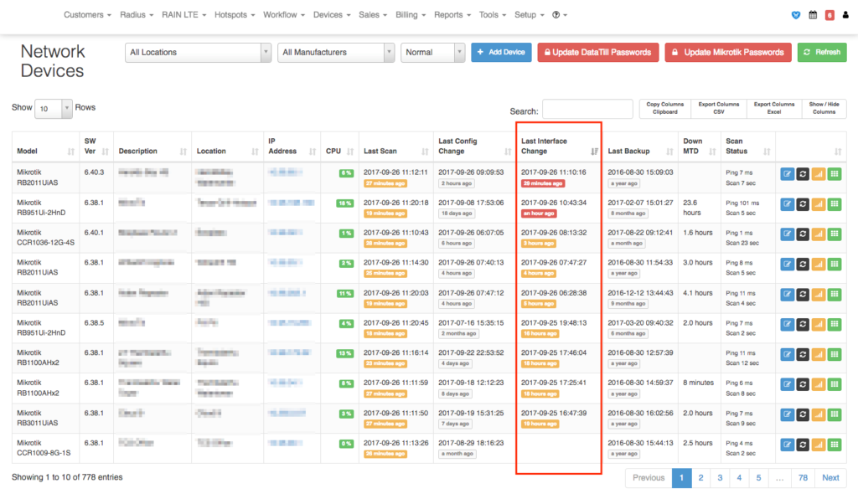Go to page 2 of results

[700, 478]
